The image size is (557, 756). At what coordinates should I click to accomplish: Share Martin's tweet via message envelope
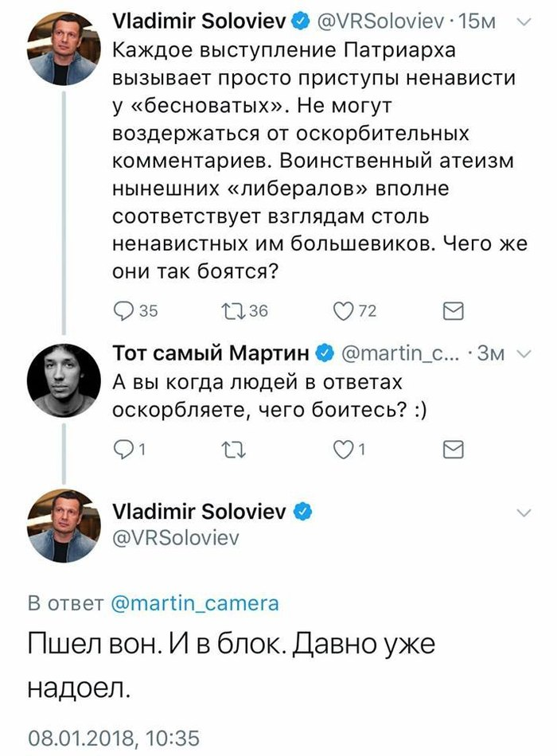click(452, 450)
